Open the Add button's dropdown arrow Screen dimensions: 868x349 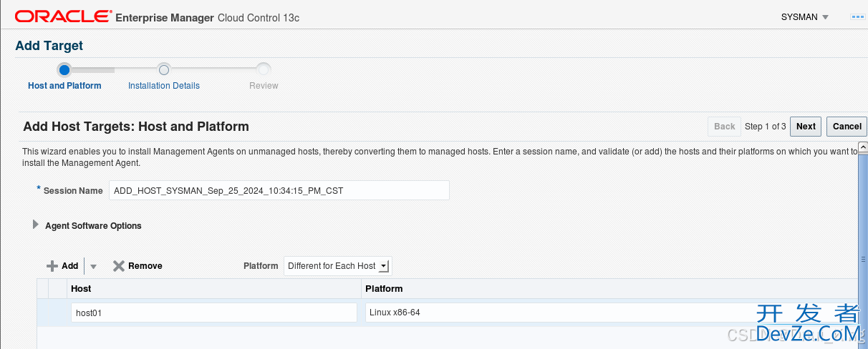[93, 266]
